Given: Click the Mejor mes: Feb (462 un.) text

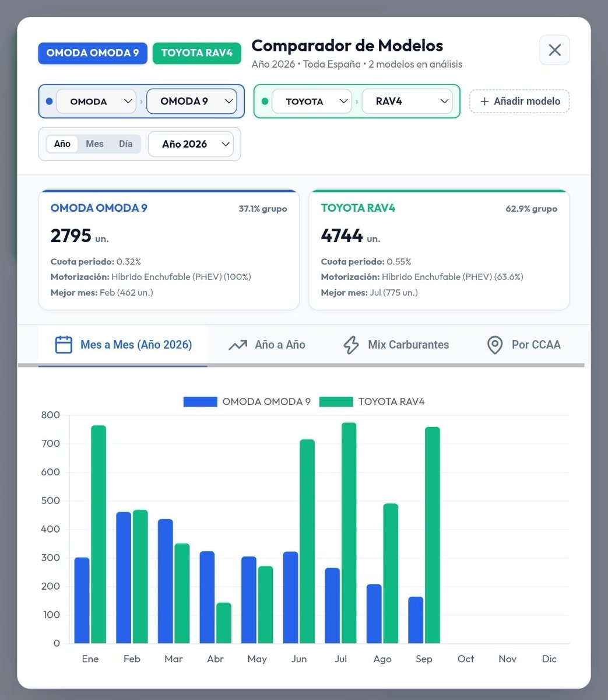Looking at the screenshot, I should point(102,292).
